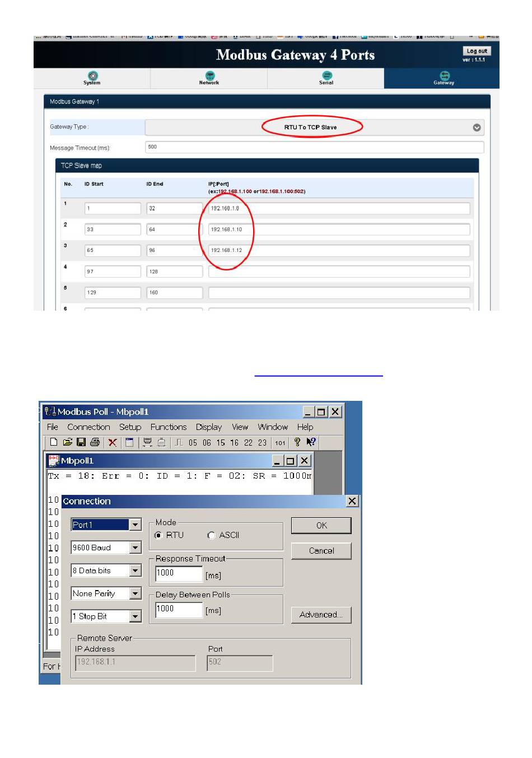Open the Read/Write Definition window icon
Screen dimensions: 532x758
129,442
